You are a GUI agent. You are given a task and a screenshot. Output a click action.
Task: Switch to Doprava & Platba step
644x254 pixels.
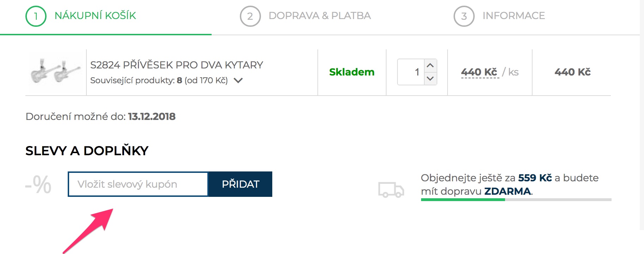point(320,16)
